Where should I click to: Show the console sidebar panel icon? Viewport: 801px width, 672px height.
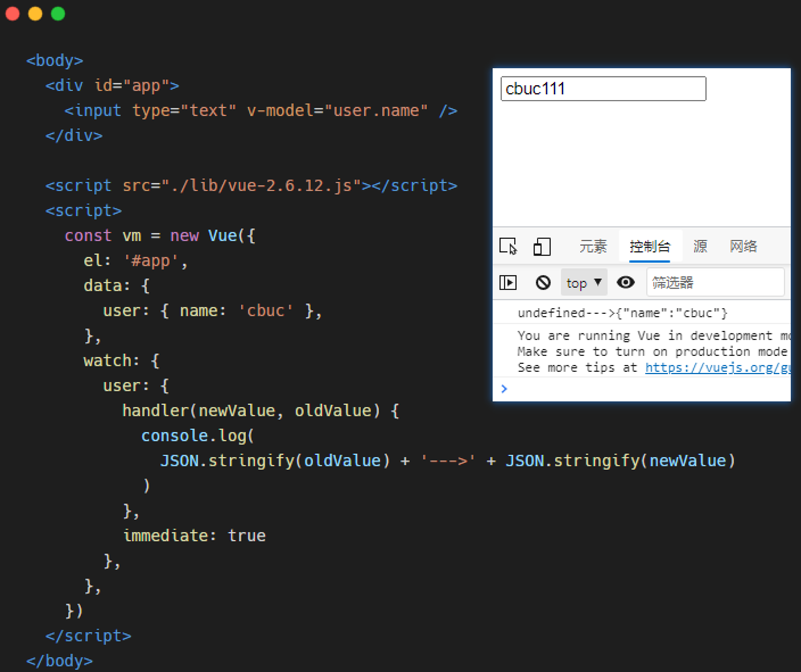pyautogui.click(x=508, y=283)
